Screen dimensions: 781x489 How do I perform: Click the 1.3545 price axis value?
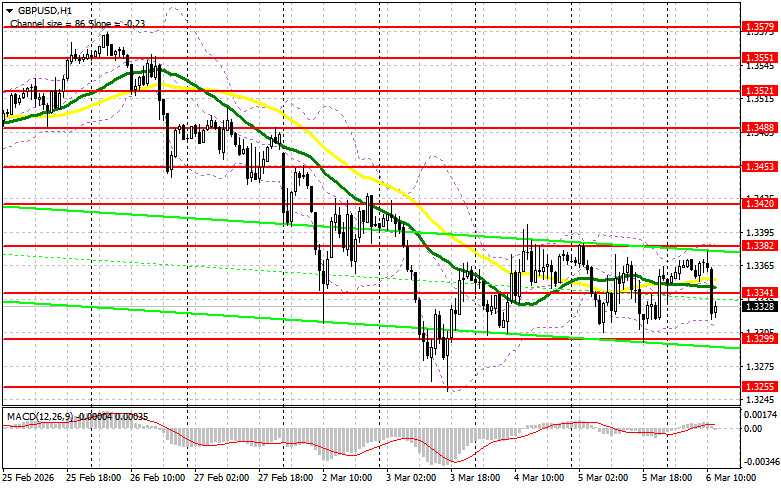pos(761,66)
